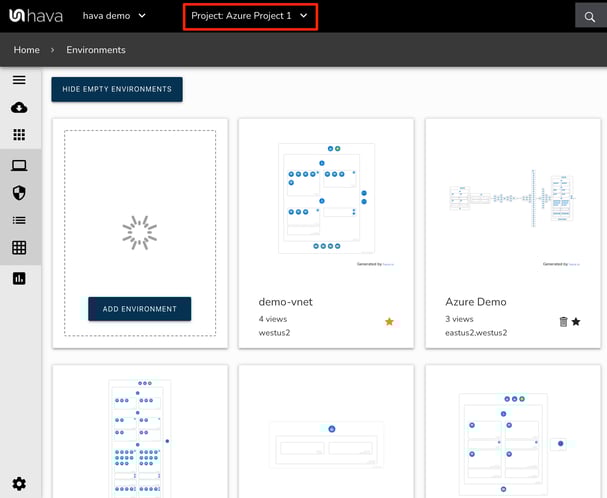607x498 pixels.
Task: Select the laptop environments sidebar icon
Action: pos(19,165)
